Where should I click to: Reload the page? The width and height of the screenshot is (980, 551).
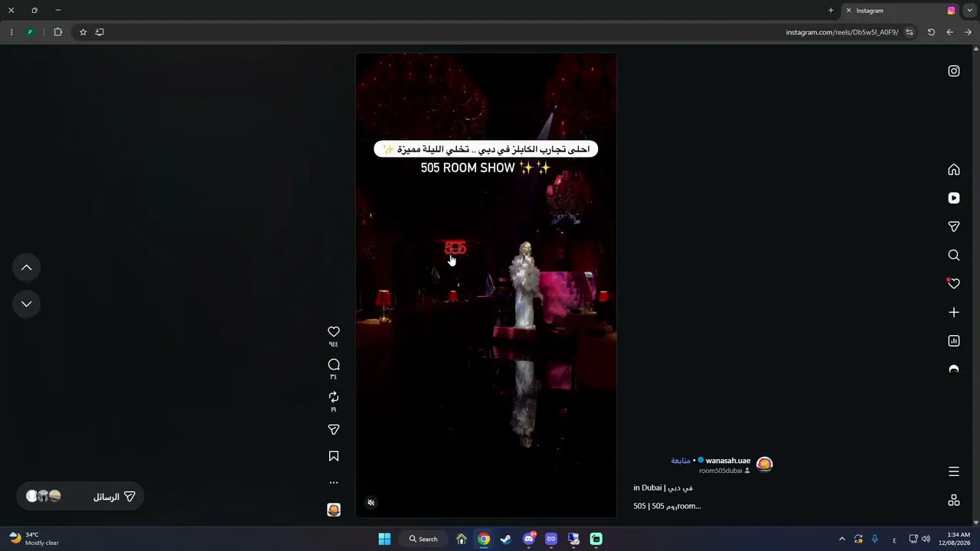[931, 32]
